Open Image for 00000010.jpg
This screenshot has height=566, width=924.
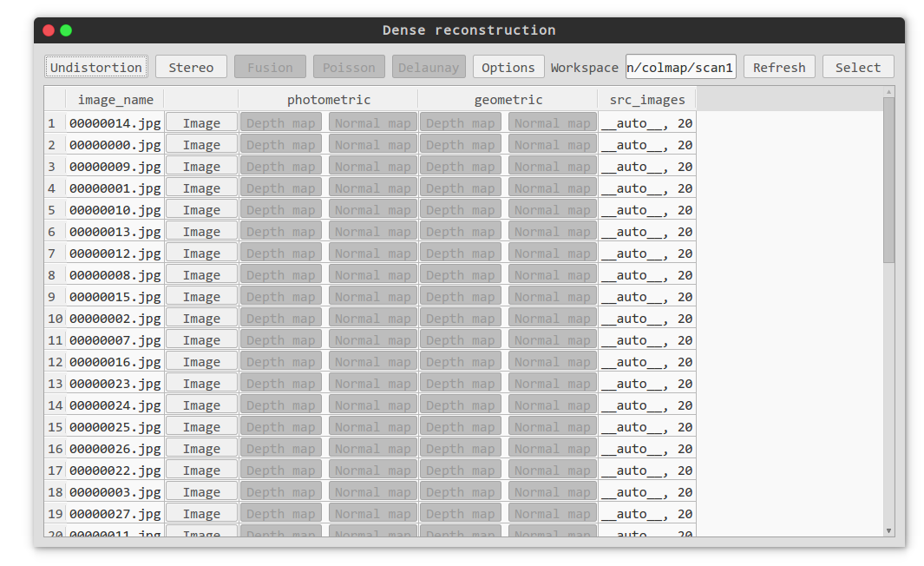tap(201, 210)
